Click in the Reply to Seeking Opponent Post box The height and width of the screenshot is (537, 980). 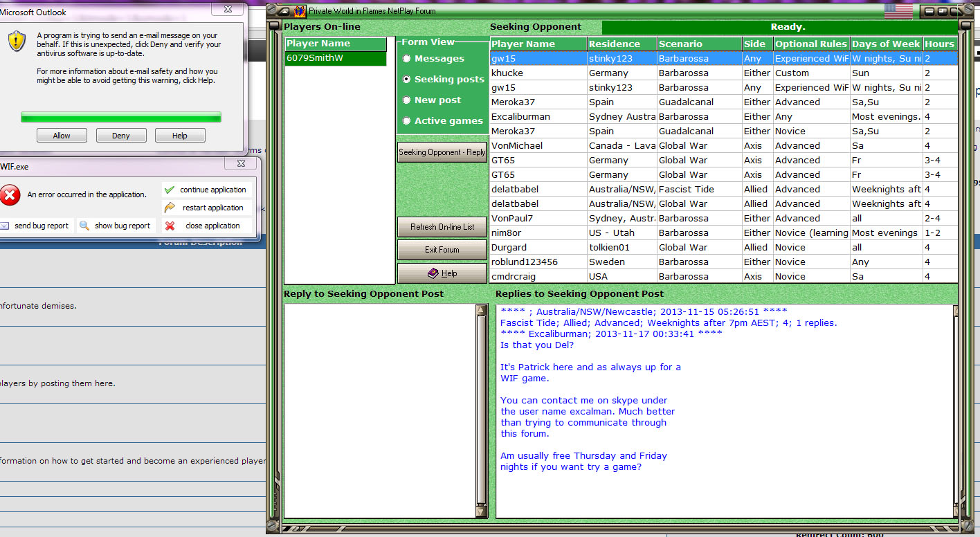click(380, 410)
